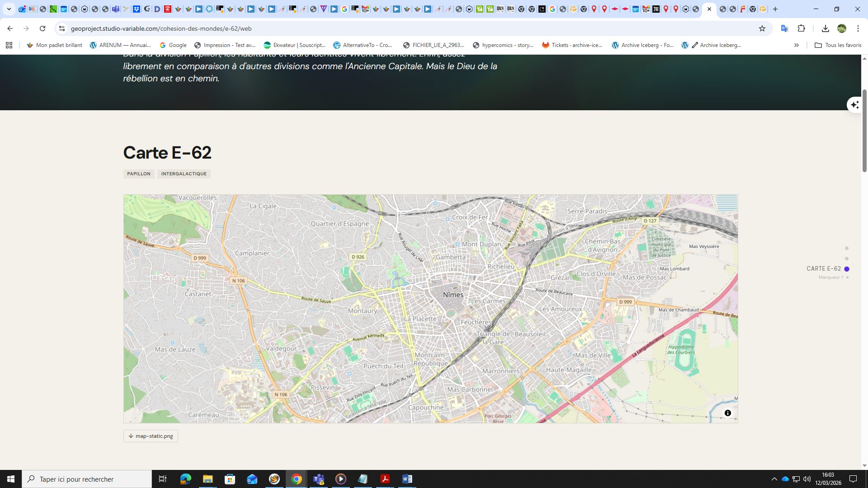Download map-static.png file
Viewport: 868px width, 488px height.
coord(151,436)
